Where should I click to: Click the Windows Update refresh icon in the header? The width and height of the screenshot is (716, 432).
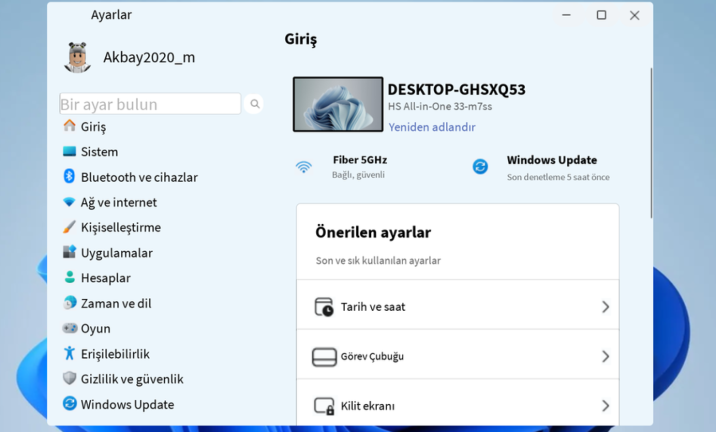(480, 167)
